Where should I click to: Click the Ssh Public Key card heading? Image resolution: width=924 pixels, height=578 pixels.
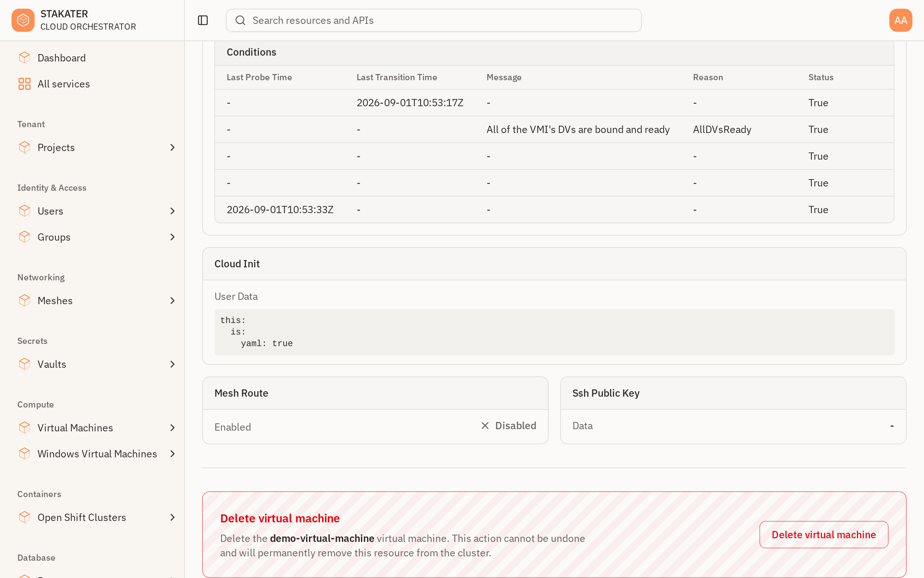[x=606, y=393]
